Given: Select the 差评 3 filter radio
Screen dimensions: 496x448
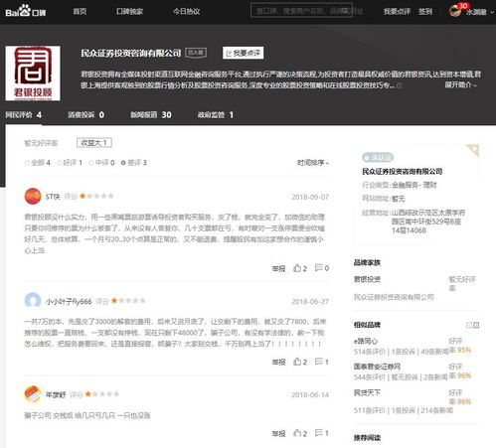Looking at the screenshot, I should coord(134,163).
